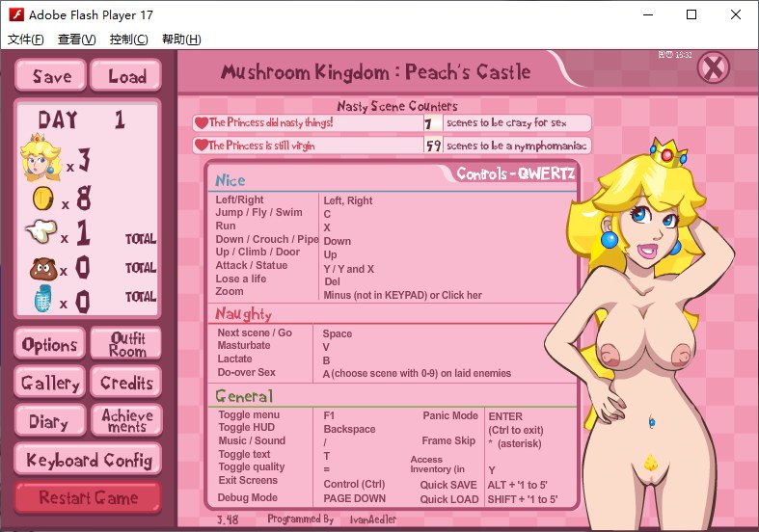This screenshot has height=532, width=759.
Task: Click the Peach head lives icon
Action: pyautogui.click(x=41, y=158)
